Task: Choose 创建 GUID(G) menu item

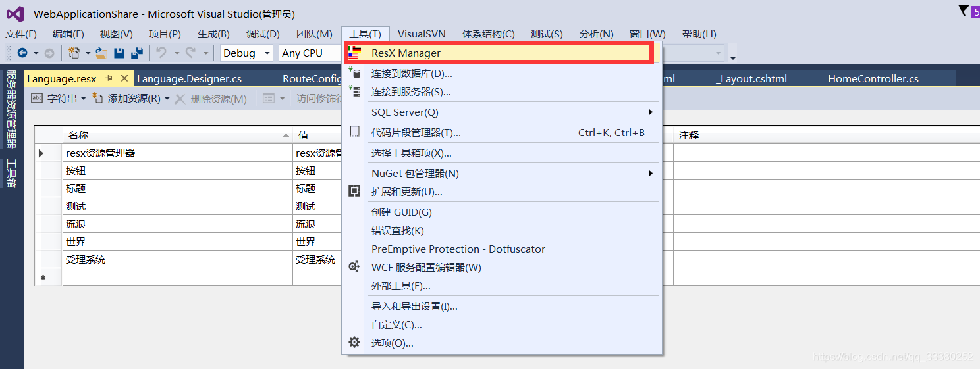Action: click(502, 212)
